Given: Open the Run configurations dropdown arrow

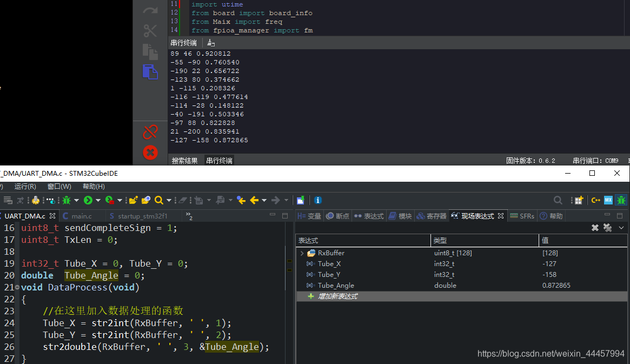Looking at the screenshot, I should [x=98, y=200].
